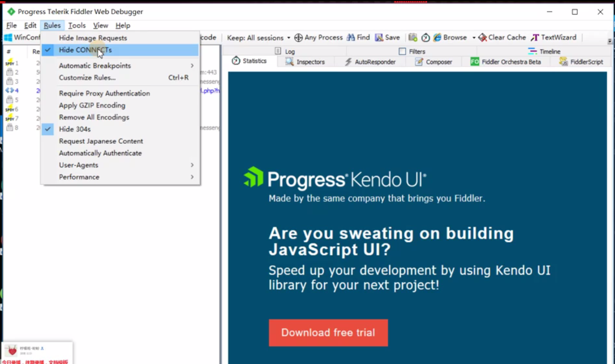Click the Clear Cache icon
The width and height of the screenshot is (615, 364).
coord(482,38)
